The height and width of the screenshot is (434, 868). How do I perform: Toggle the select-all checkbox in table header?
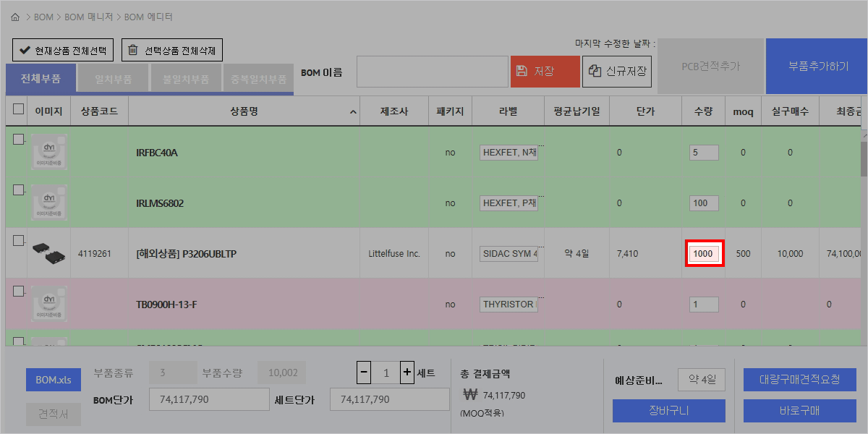coord(19,110)
